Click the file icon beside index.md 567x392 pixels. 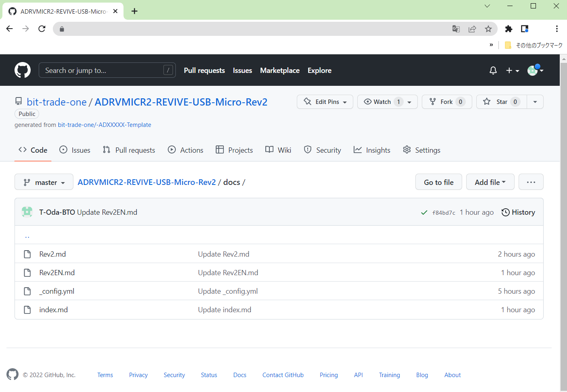pyautogui.click(x=27, y=309)
